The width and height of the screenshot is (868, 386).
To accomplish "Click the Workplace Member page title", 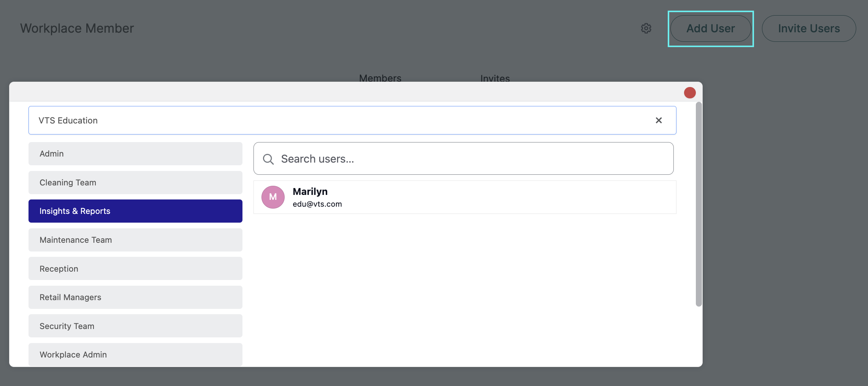I will point(77,28).
